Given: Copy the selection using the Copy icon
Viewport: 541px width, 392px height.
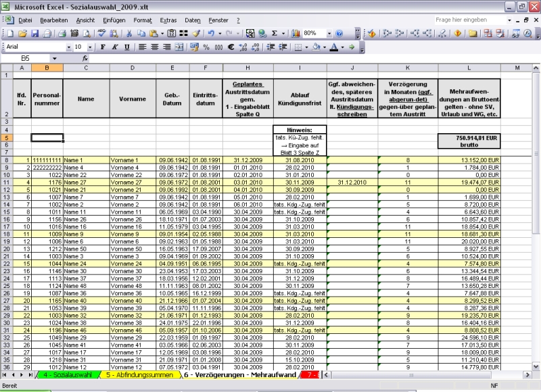Looking at the screenshot, I should point(141,33).
